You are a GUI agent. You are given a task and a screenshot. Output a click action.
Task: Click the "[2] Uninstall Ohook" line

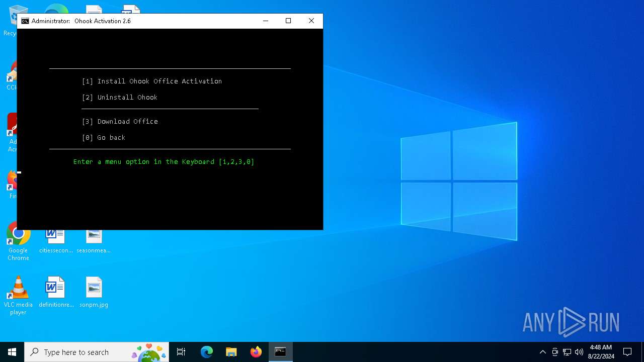pyautogui.click(x=120, y=98)
